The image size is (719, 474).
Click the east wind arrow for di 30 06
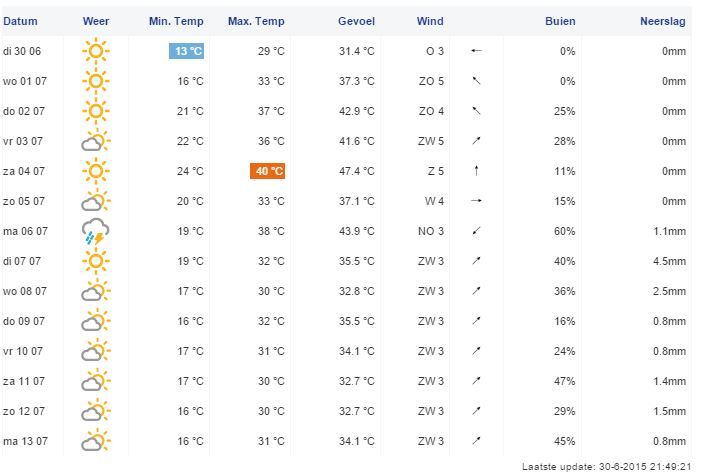476,50
